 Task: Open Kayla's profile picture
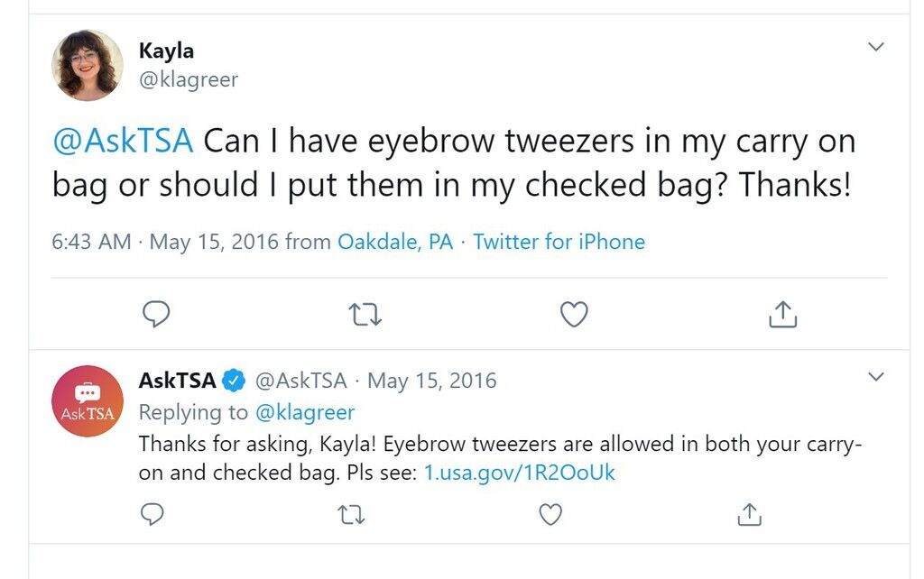click(88, 65)
